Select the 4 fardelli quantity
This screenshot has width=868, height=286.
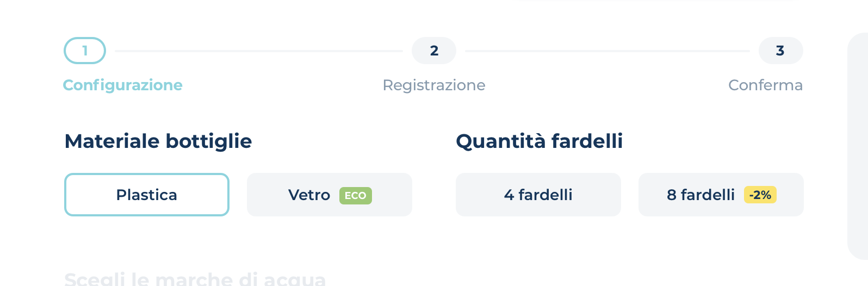click(538, 195)
